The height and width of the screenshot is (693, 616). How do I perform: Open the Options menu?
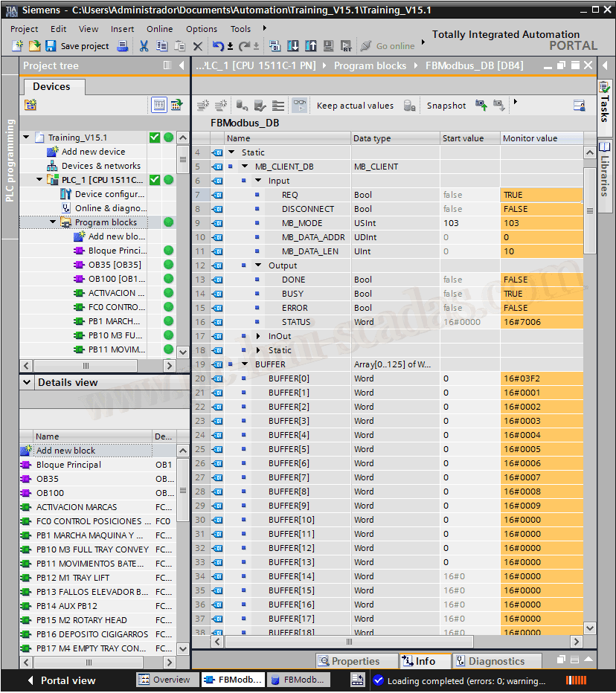click(202, 29)
